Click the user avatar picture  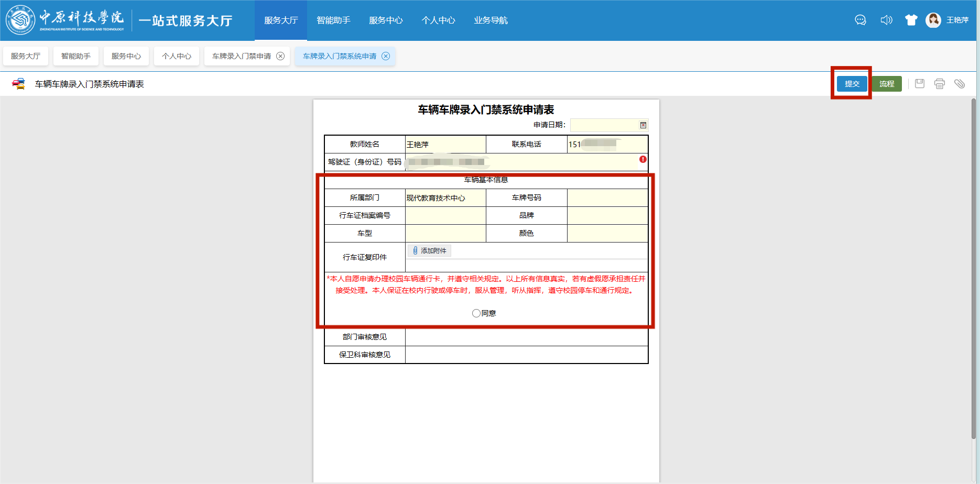point(933,20)
